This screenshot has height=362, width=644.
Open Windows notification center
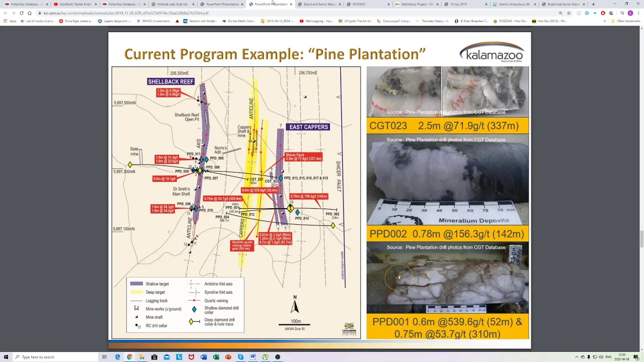click(637, 357)
